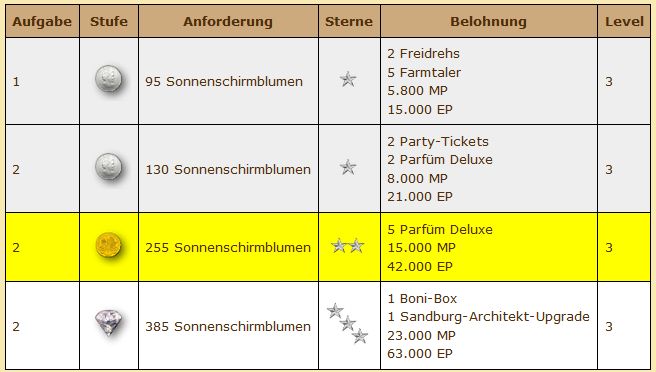This screenshot has height=372, width=656.
Task: Click the 255 Sonnenschirmblumen highlighted cell
Action: point(228,247)
